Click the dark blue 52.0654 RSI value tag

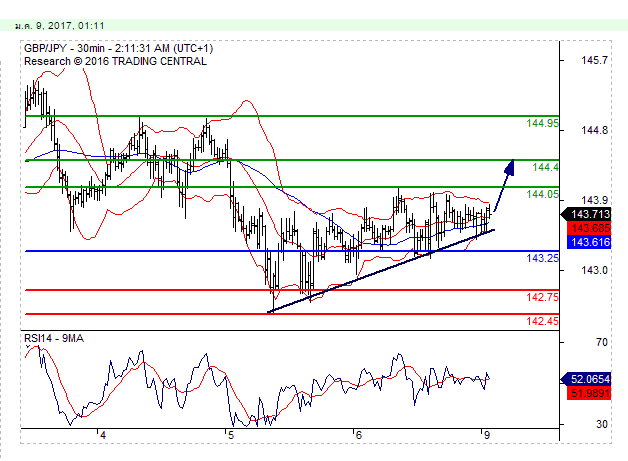587,379
